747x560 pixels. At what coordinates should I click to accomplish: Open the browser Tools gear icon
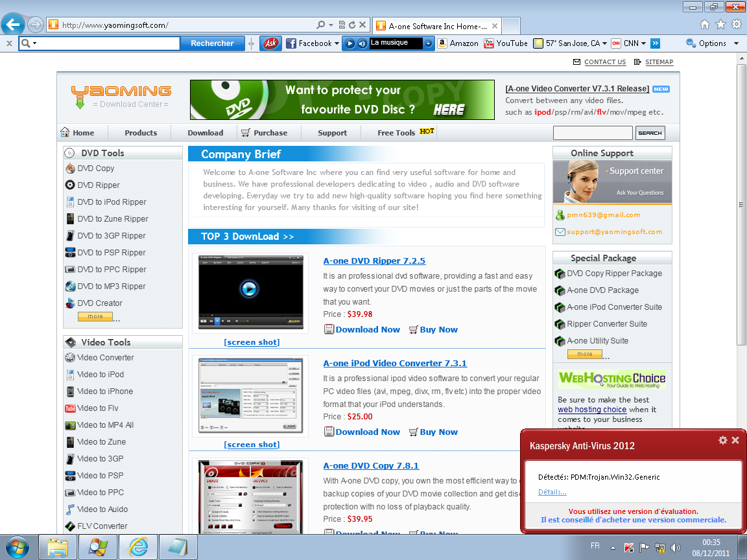pyautogui.click(x=737, y=25)
